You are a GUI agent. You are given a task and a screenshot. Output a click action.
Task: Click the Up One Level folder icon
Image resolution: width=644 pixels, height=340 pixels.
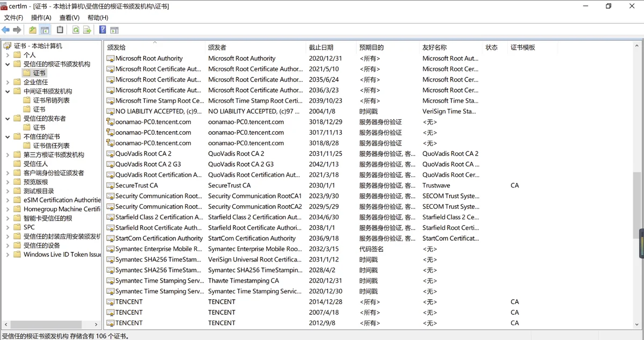pos(33,30)
